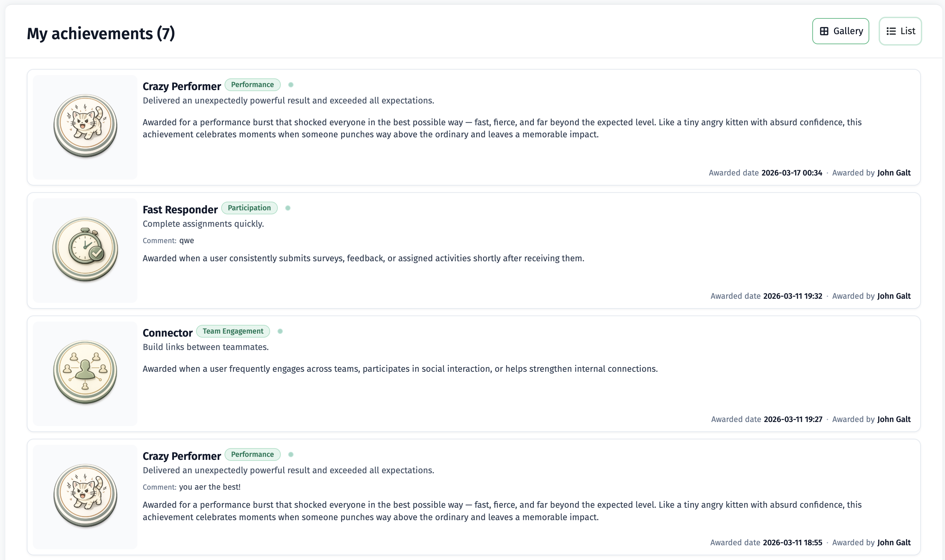This screenshot has width=945, height=560.
Task: Switch to List view
Action: [900, 31]
